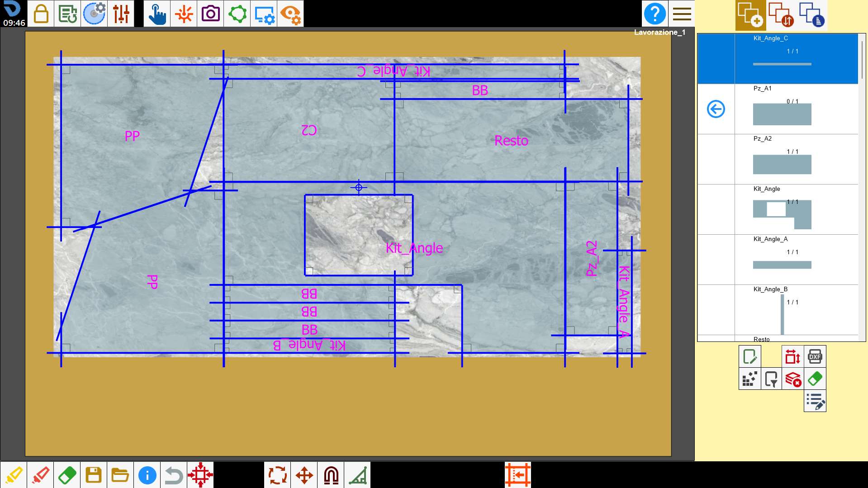
Task: Open the hamburger menu
Action: pos(682,14)
